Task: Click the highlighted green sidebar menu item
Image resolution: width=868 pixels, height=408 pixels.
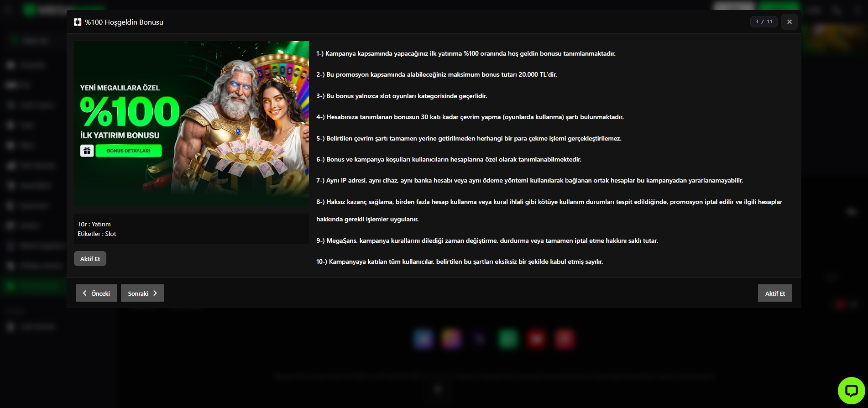Action: (x=33, y=286)
